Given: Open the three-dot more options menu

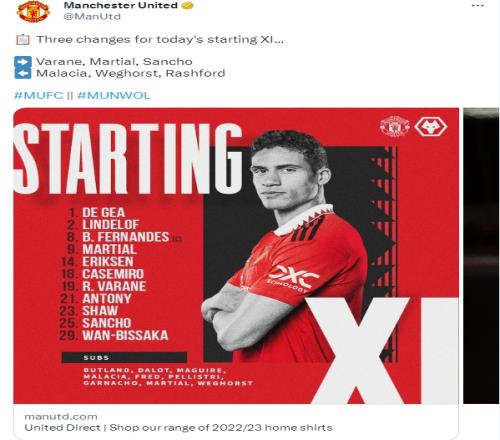Looking at the screenshot, I should coord(478,6).
